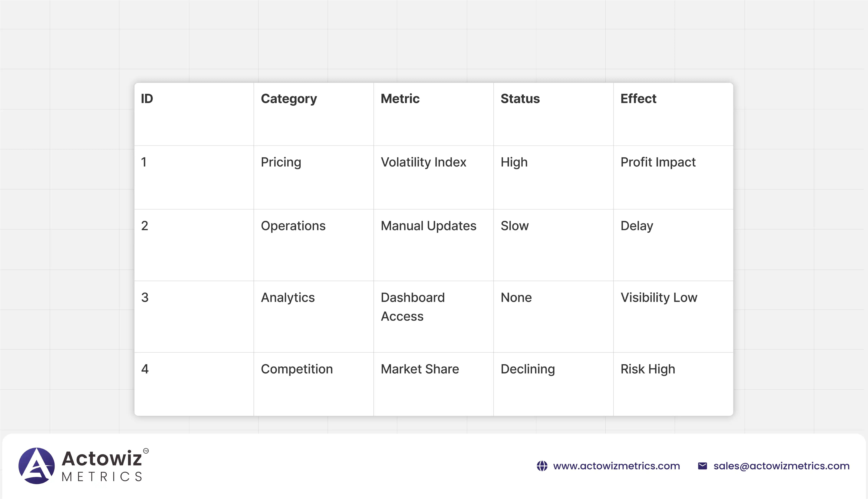Click the Pricing category cell
868x499 pixels.
coord(281,162)
